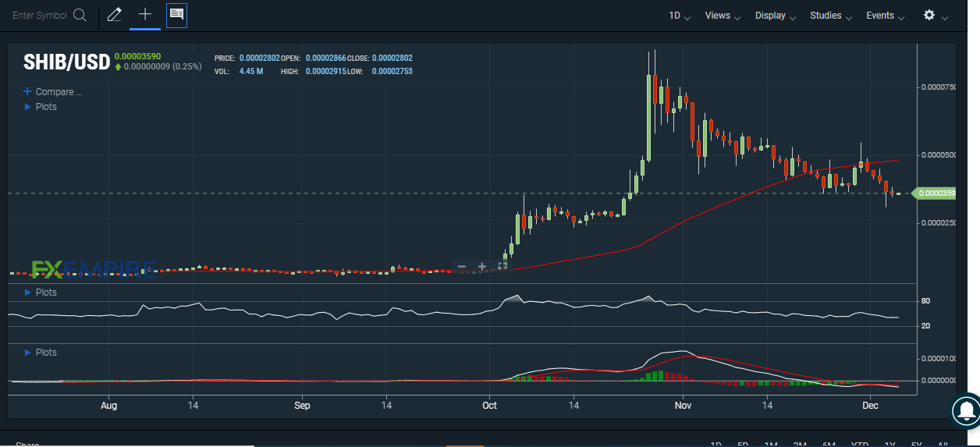Click the 0.0000750 price axis label
The height and width of the screenshot is (447, 980).
(939, 87)
